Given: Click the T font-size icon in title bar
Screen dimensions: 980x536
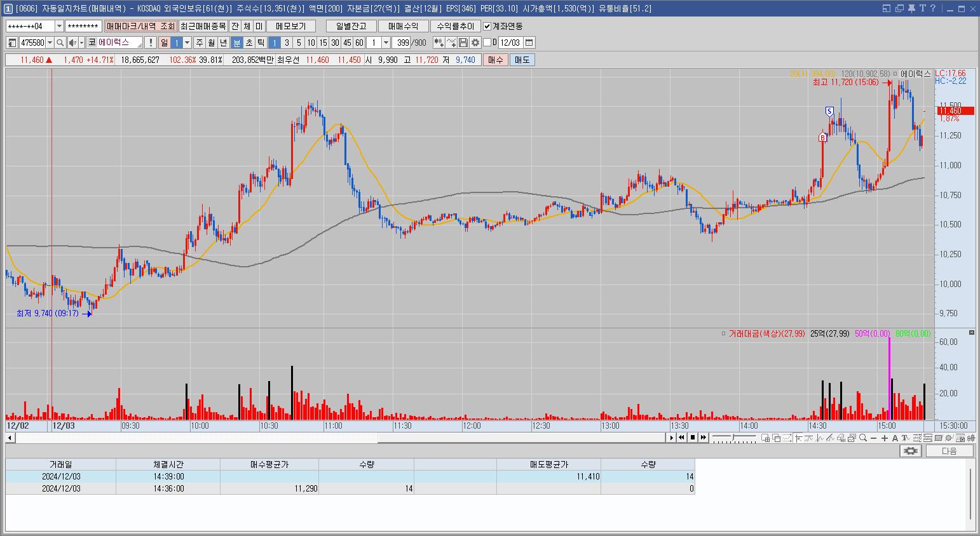Looking at the screenshot, I should [923, 8].
